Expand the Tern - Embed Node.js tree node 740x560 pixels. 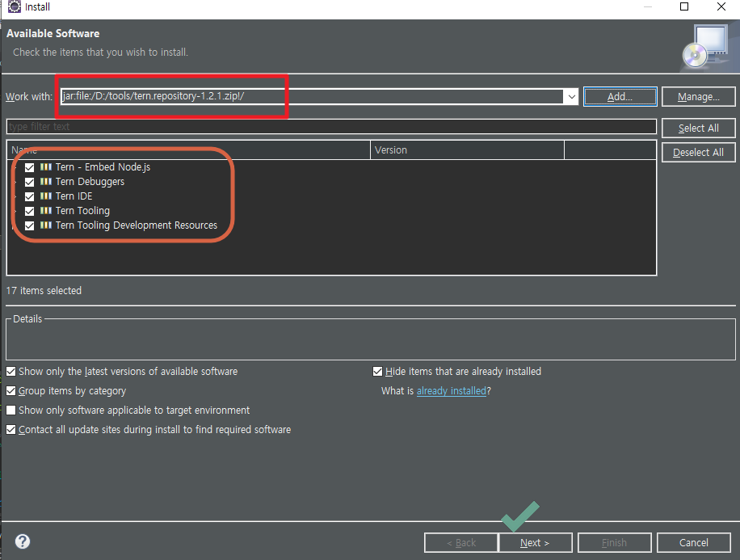click(x=16, y=167)
